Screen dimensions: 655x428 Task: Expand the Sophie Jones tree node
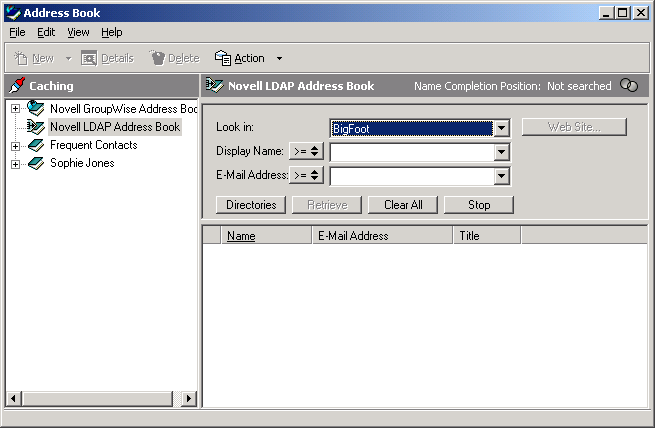(x=15, y=164)
